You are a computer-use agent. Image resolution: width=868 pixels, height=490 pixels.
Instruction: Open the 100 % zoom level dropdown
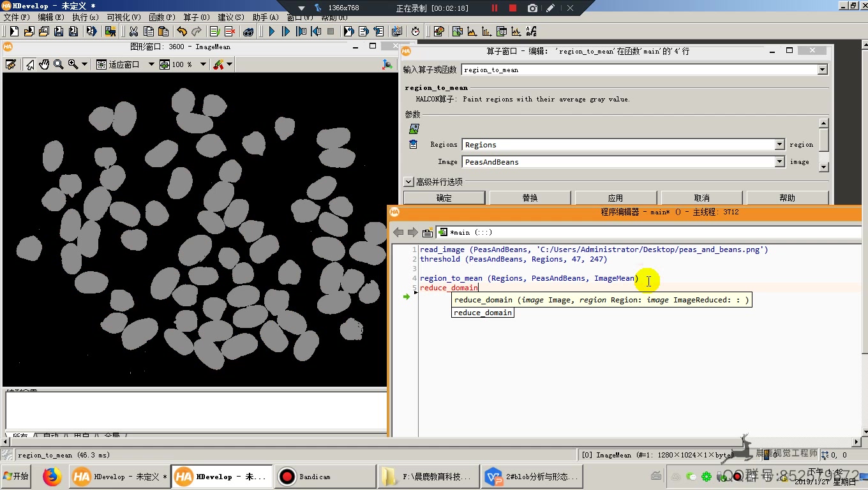203,64
